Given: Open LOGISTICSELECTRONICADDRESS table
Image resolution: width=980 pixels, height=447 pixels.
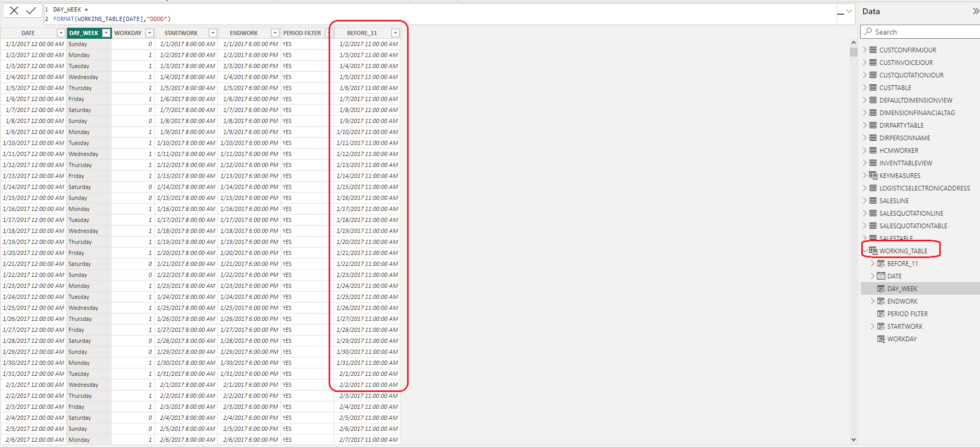Looking at the screenshot, I should 925,188.
